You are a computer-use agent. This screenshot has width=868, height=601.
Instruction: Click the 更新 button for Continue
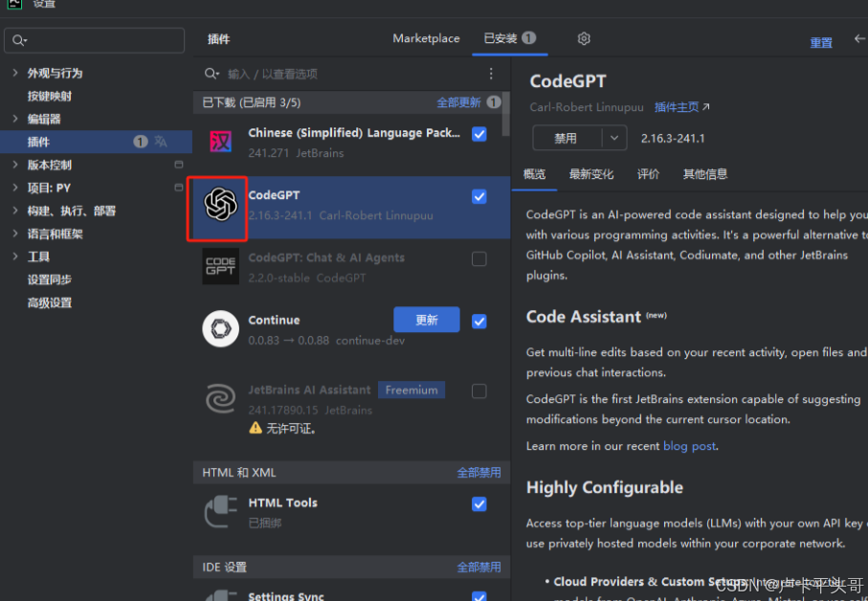(x=426, y=320)
